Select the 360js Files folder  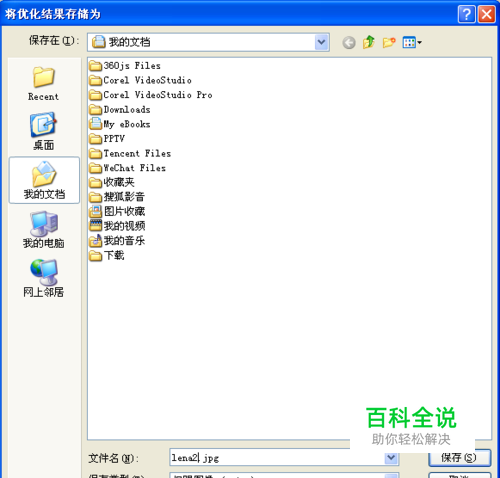point(125,66)
